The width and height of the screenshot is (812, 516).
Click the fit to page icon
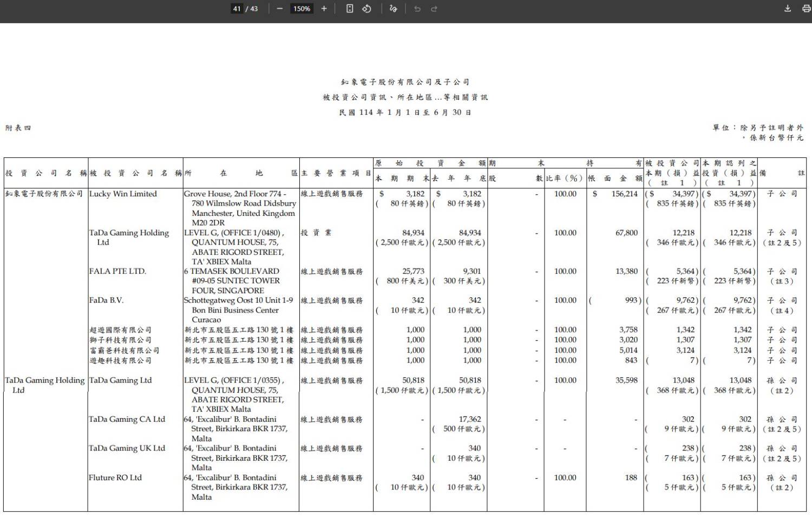point(350,9)
